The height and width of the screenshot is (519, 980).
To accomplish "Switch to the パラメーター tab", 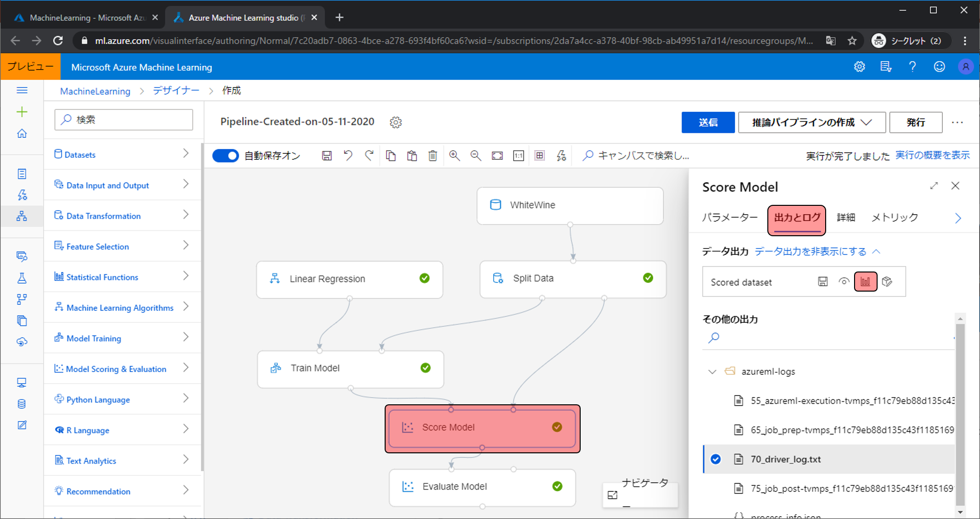I will click(x=730, y=218).
